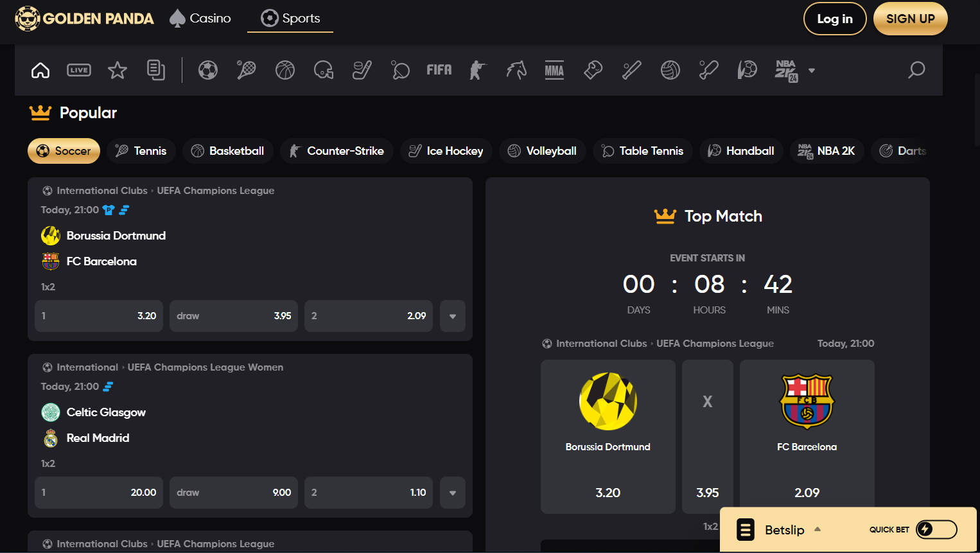Bet on draw at 3.95 in match list
980x553 pixels.
click(234, 316)
